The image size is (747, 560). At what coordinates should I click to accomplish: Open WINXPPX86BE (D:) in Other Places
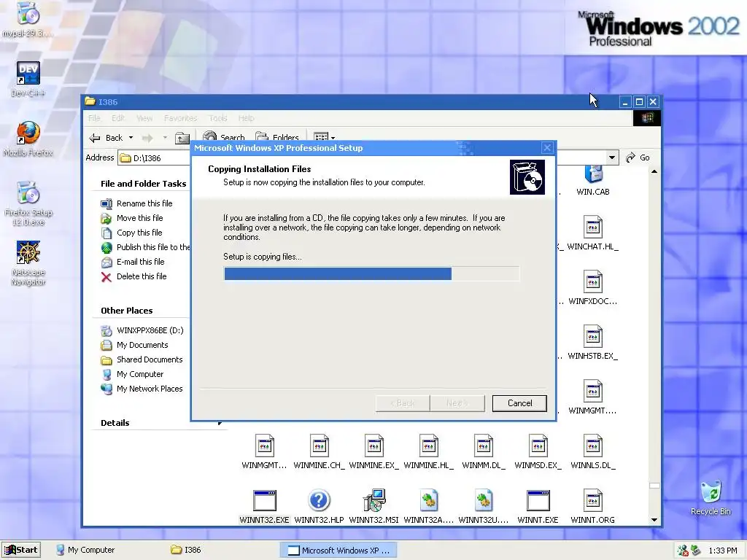coord(150,330)
